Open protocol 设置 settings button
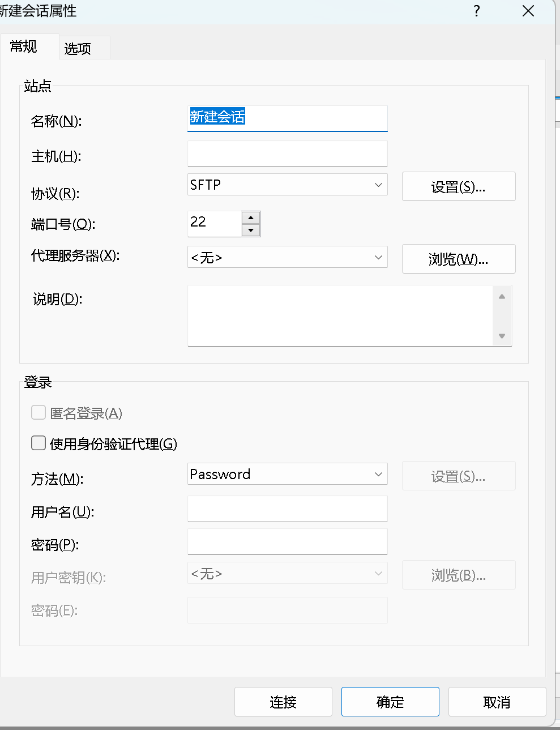The image size is (560, 730). point(458,187)
